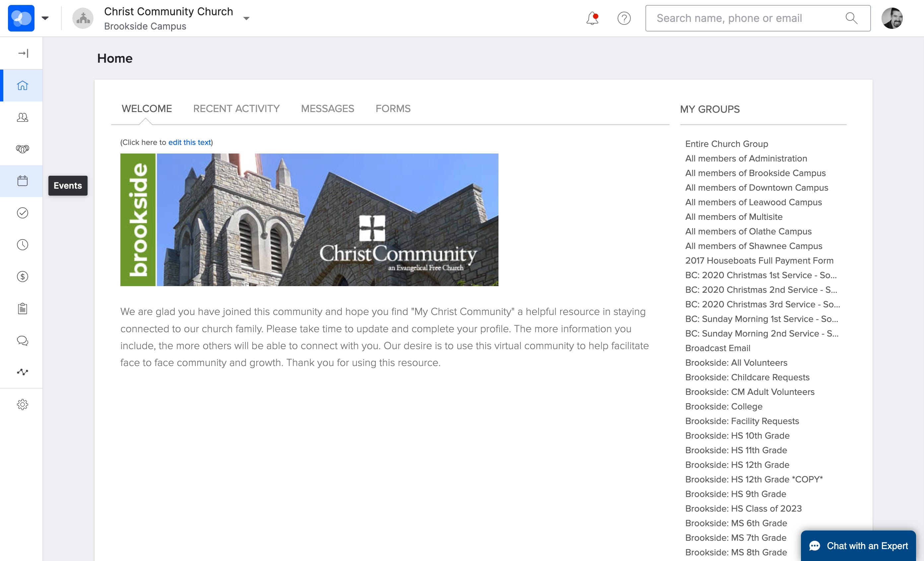Open the Settings gear icon

(x=23, y=405)
